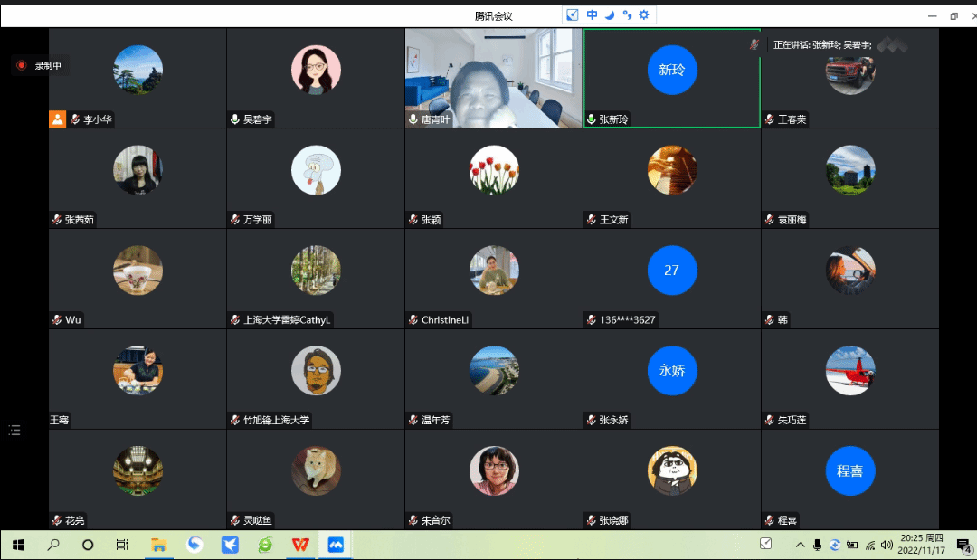Screen dimensions: 977x560
Task: Open Task View on the taskbar
Action: [x=122, y=545]
